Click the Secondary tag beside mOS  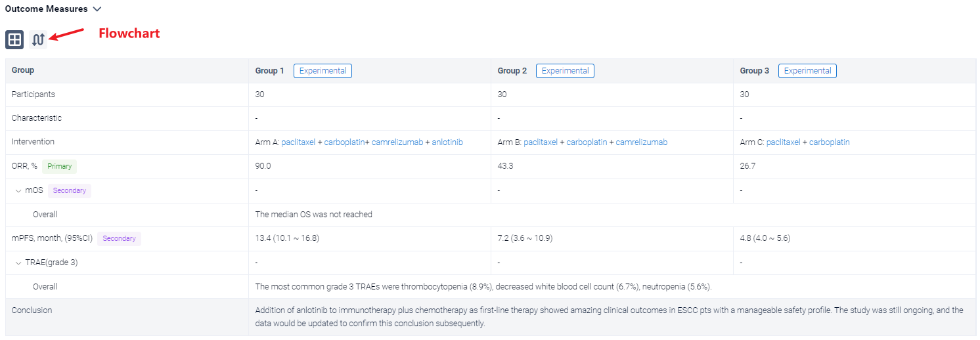(x=70, y=191)
